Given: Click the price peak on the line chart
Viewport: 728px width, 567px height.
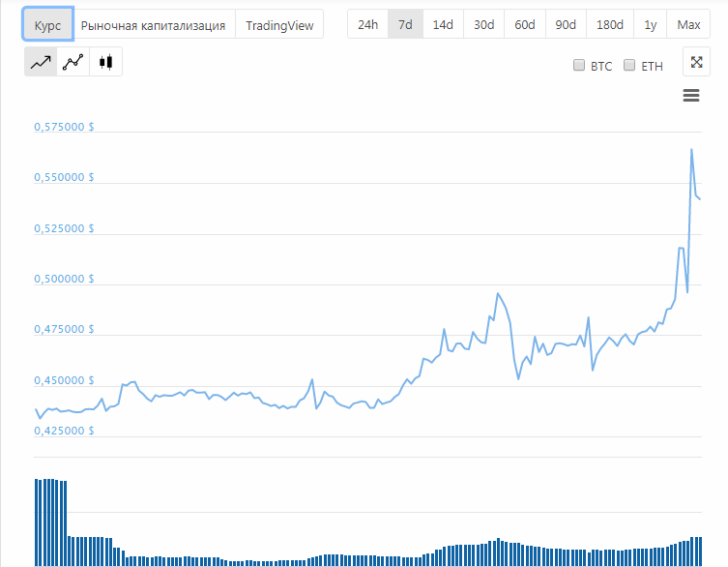Looking at the screenshot, I should point(691,150).
